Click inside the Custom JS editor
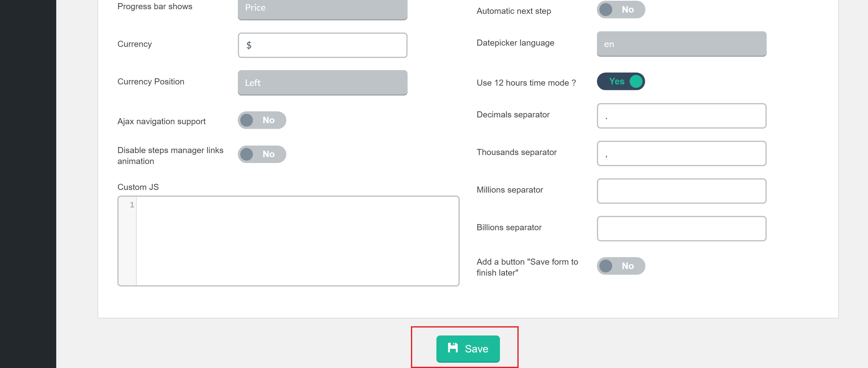Image resolution: width=868 pixels, height=368 pixels. [x=297, y=241]
